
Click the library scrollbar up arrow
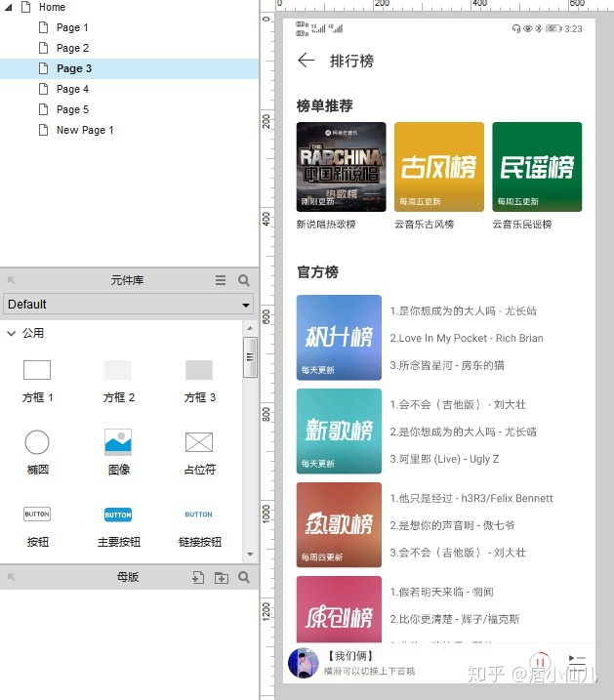point(250,328)
